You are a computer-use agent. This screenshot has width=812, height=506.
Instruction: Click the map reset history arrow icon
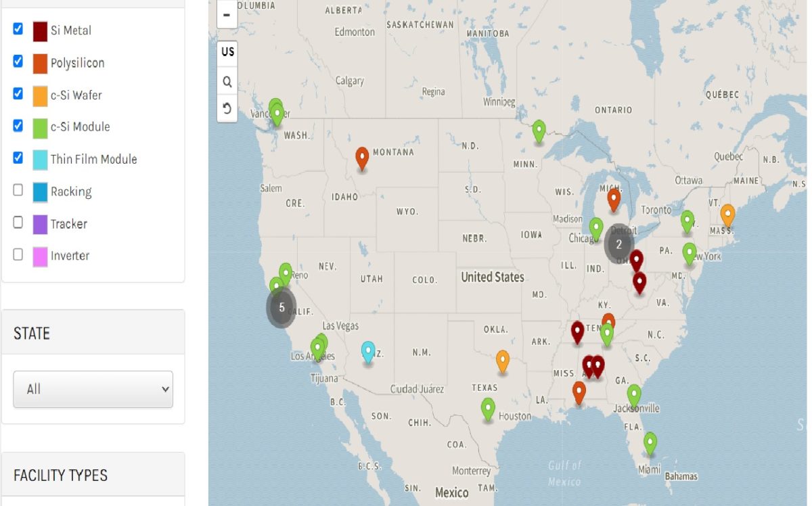[x=227, y=108]
